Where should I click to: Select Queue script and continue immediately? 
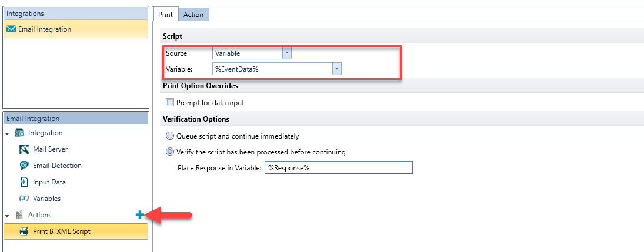pos(169,136)
